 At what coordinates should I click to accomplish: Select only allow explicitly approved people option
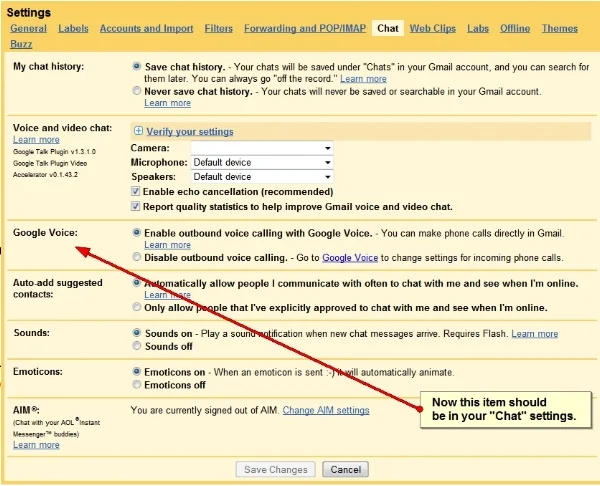click(x=137, y=307)
